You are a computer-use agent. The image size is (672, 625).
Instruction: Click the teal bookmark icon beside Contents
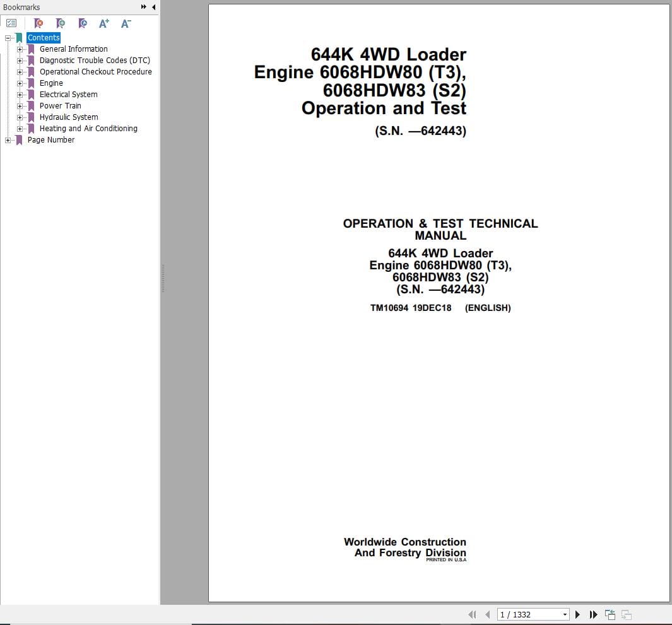(x=19, y=38)
